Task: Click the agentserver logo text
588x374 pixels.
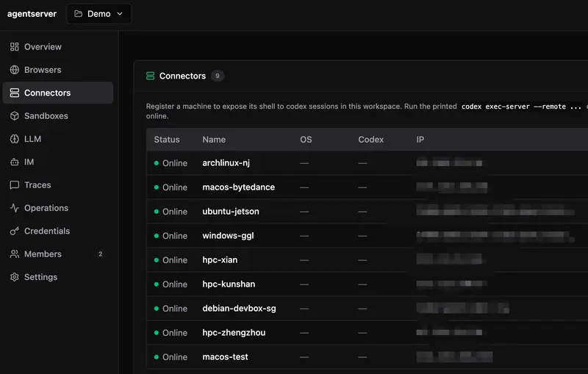Action: pyautogui.click(x=32, y=14)
